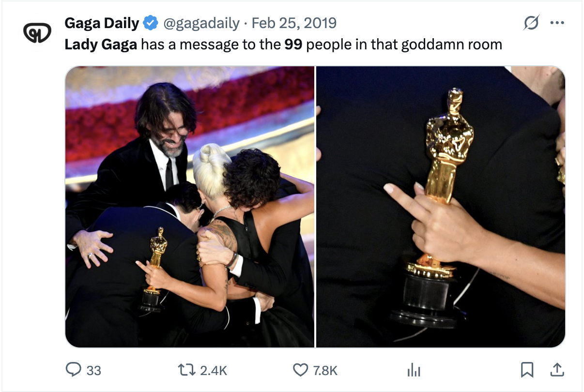Click the bold 'Lady Gaga' tweet text

pos(101,45)
